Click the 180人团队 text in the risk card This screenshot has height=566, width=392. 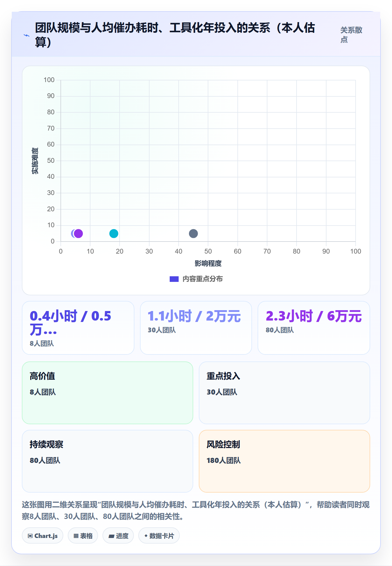[x=224, y=460]
